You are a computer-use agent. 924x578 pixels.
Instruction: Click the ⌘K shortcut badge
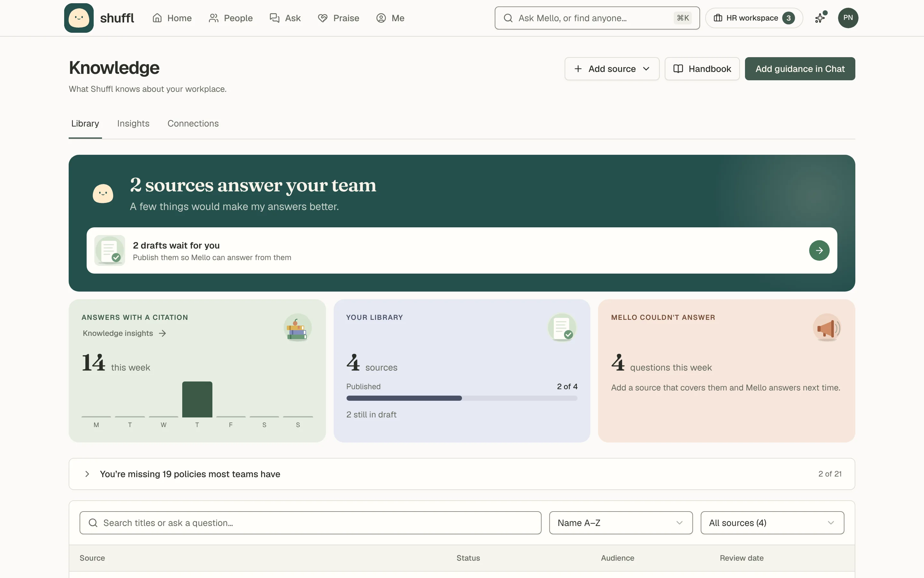click(x=683, y=18)
